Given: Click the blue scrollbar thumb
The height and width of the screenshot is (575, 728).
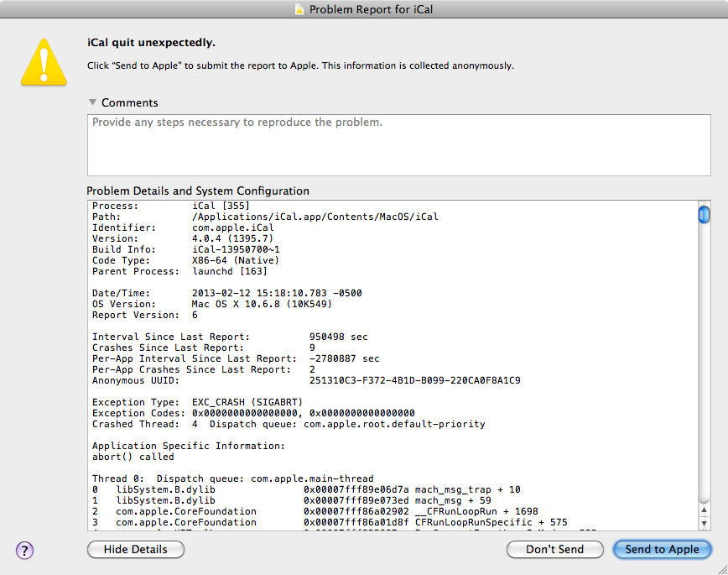Looking at the screenshot, I should click(x=705, y=215).
